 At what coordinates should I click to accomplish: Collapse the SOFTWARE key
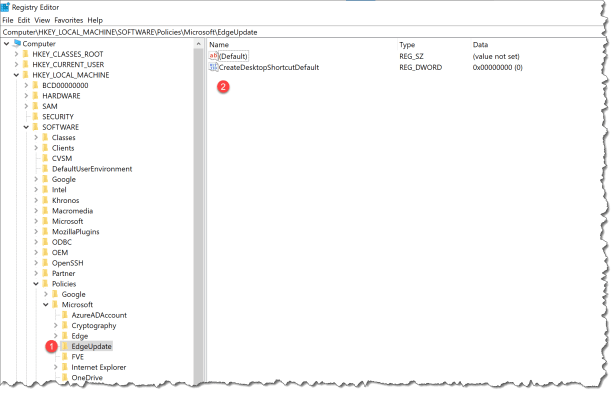tap(26, 127)
